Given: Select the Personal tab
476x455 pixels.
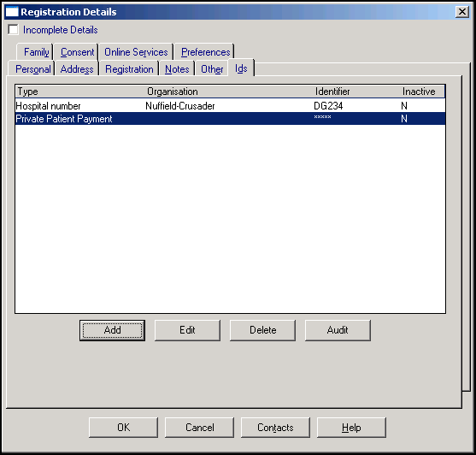Looking at the screenshot, I should click(x=32, y=69).
